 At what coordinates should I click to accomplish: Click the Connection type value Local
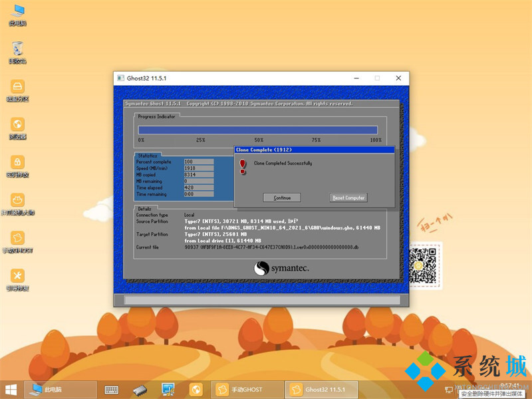point(190,215)
